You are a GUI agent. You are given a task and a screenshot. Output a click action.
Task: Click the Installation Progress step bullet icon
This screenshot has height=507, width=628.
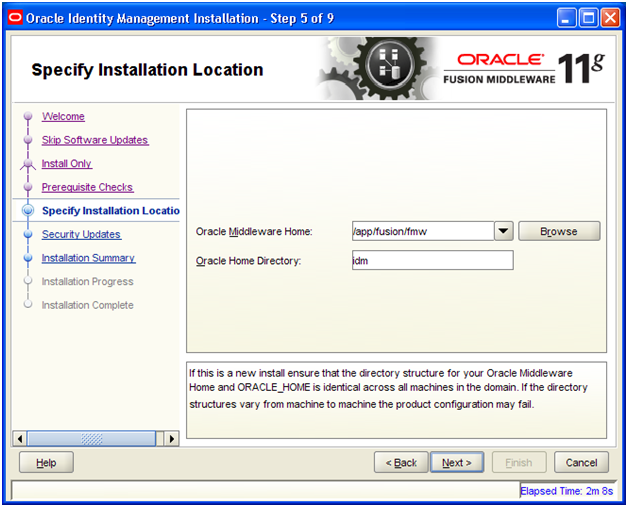pos(28,281)
